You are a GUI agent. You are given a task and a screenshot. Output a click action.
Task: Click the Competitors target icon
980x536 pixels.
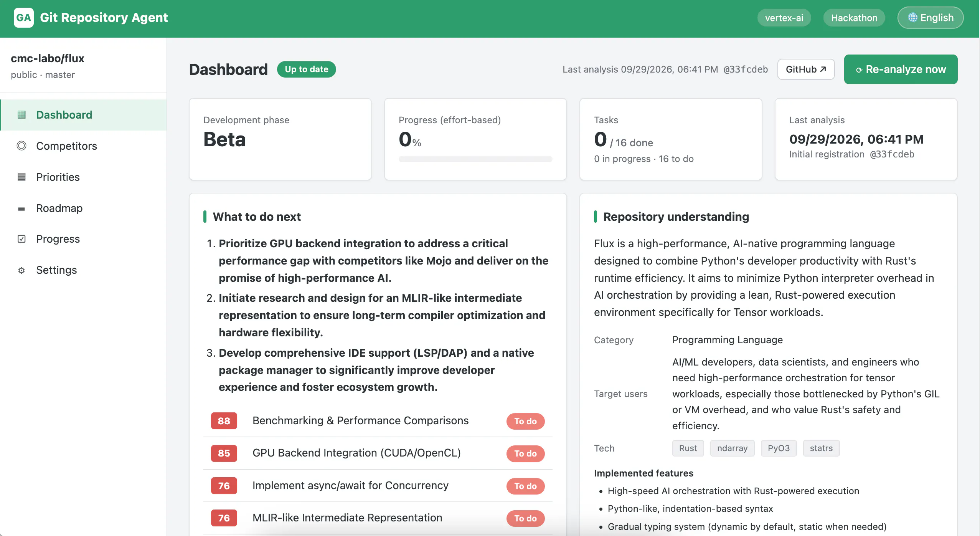point(21,146)
